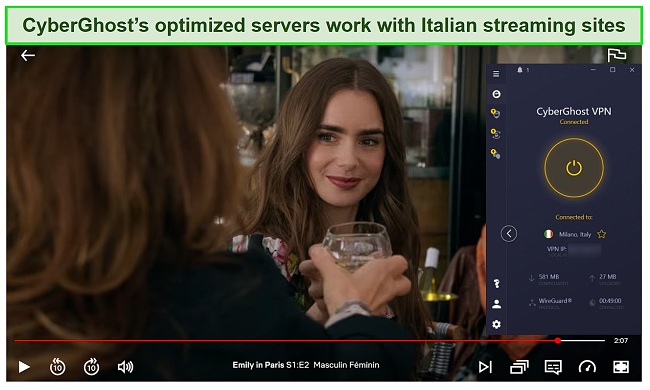Expand server list with the left chevron
Image resolution: width=650 pixels, height=390 pixels.
pos(509,234)
